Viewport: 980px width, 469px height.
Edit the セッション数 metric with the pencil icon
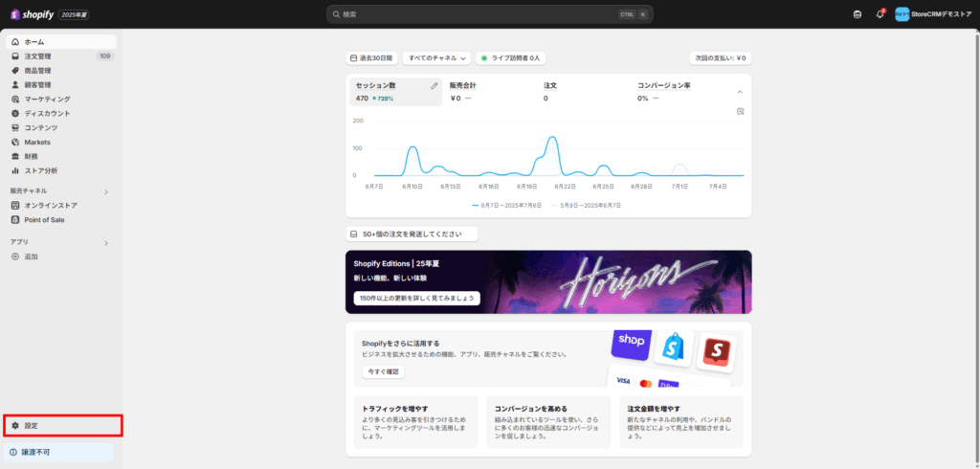(434, 86)
